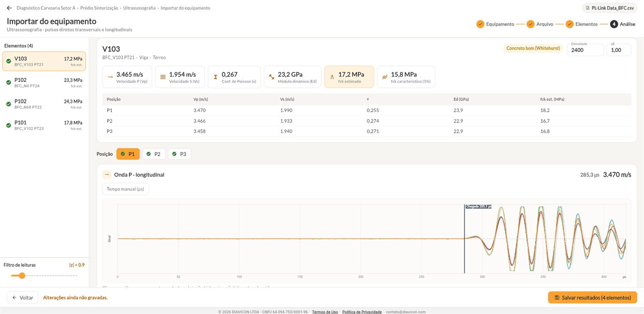
Task: Click the Densidade input field
Action: click(x=585, y=50)
